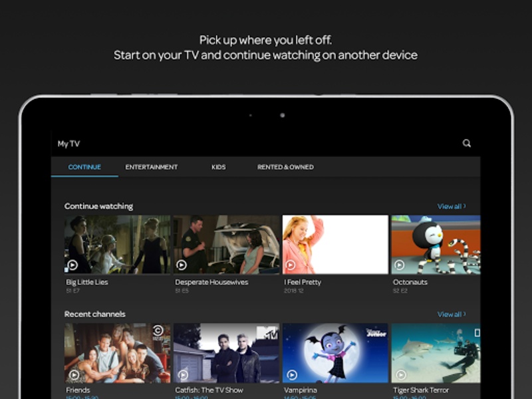Click the 'I Feel Pretty' title text

click(303, 282)
